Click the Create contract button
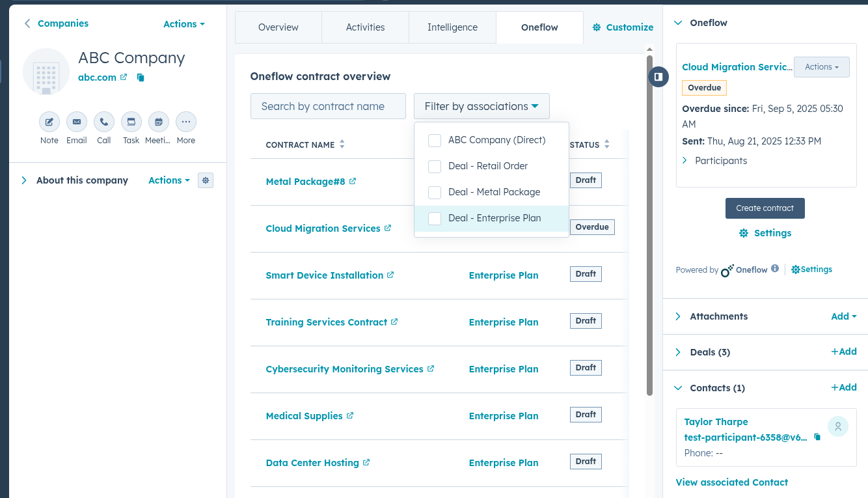Viewport: 868px width, 498px height. click(x=765, y=208)
